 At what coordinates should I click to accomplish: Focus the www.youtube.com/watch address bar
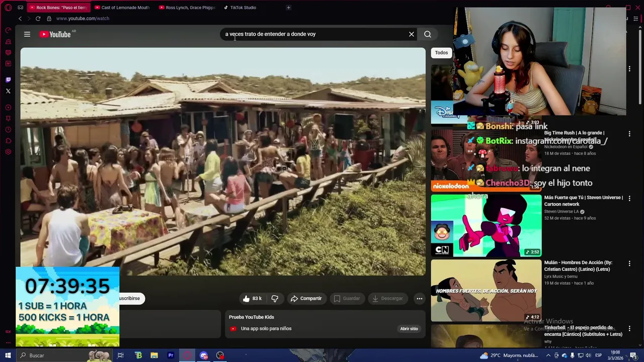click(83, 19)
